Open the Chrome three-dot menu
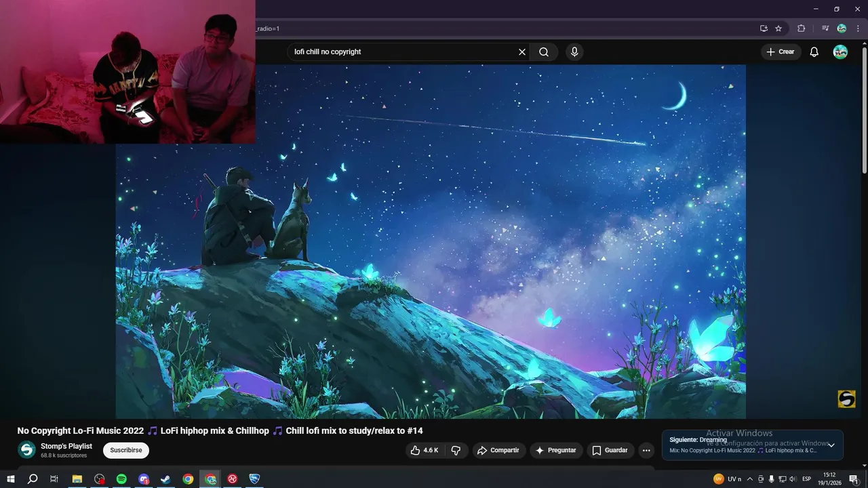This screenshot has height=488, width=868. (x=858, y=28)
